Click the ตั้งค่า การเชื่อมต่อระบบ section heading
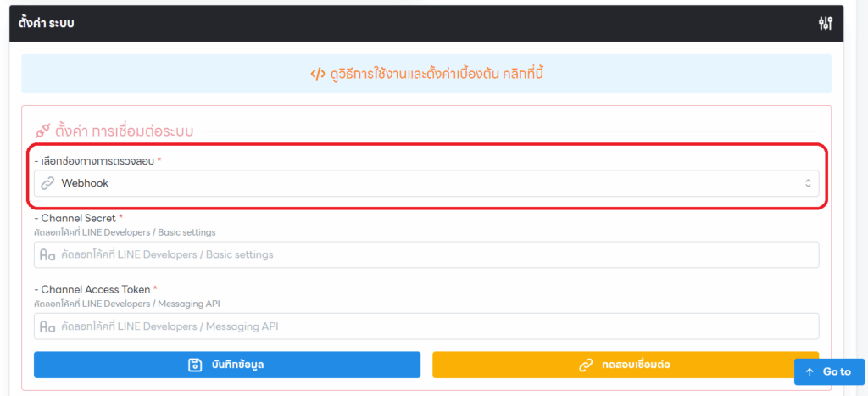Image resolution: width=868 pixels, height=396 pixels. coord(124,131)
